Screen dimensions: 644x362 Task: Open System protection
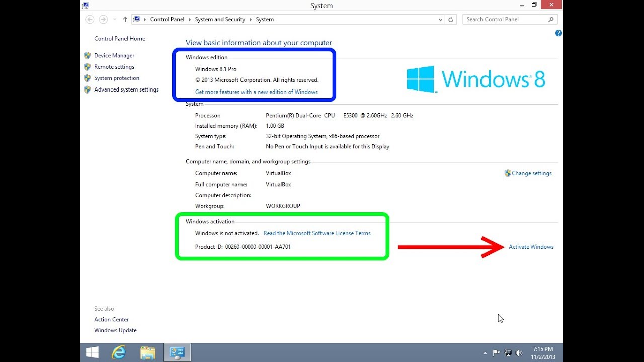[x=117, y=78]
